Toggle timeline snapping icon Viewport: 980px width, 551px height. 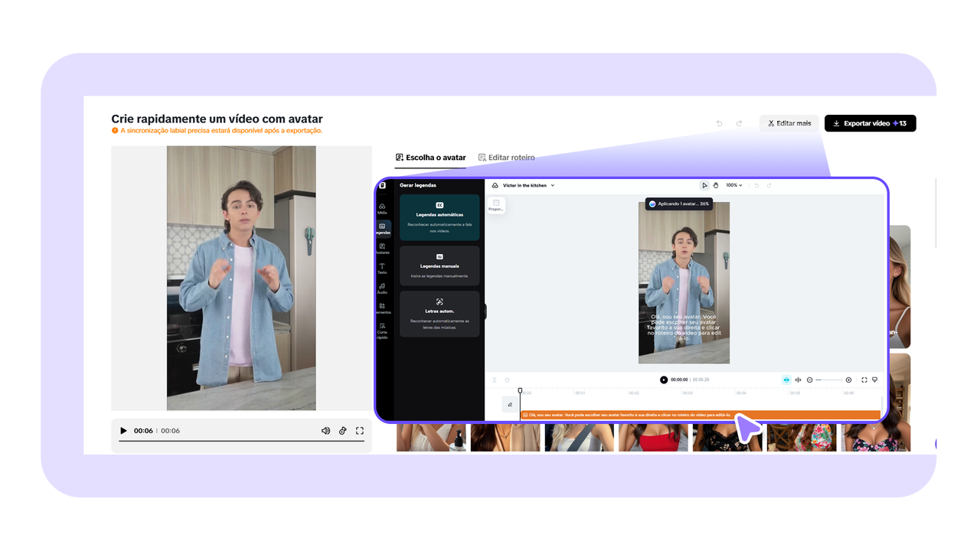(786, 380)
